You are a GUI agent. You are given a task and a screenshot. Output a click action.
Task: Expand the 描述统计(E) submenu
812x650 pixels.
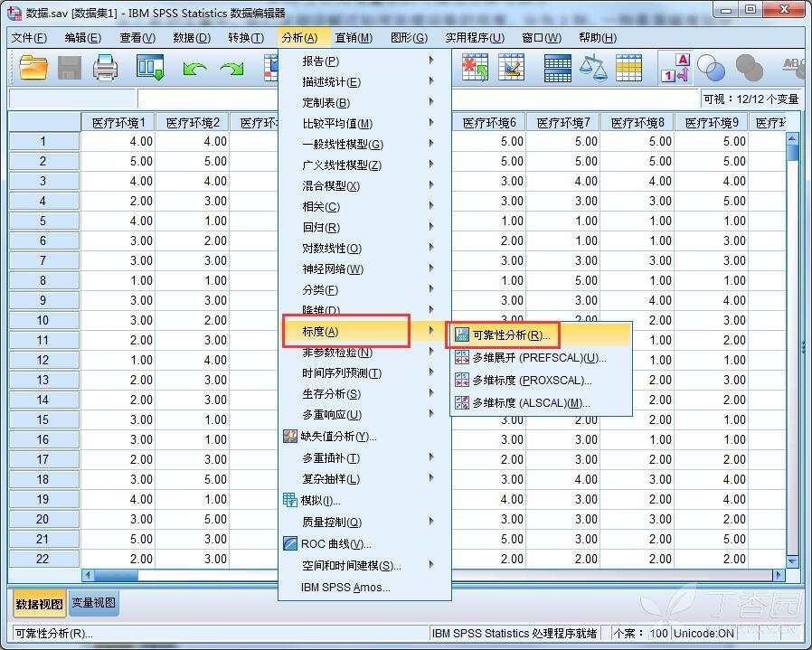(365, 82)
